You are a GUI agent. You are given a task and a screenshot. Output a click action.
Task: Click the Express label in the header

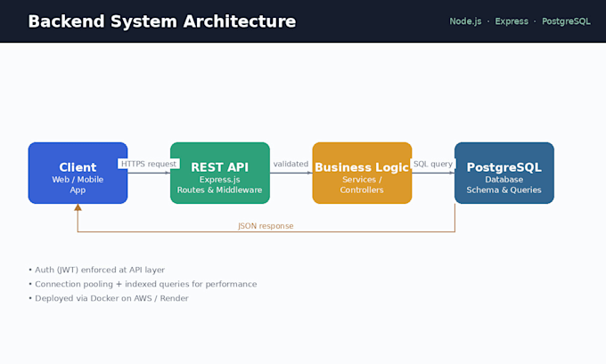click(512, 21)
